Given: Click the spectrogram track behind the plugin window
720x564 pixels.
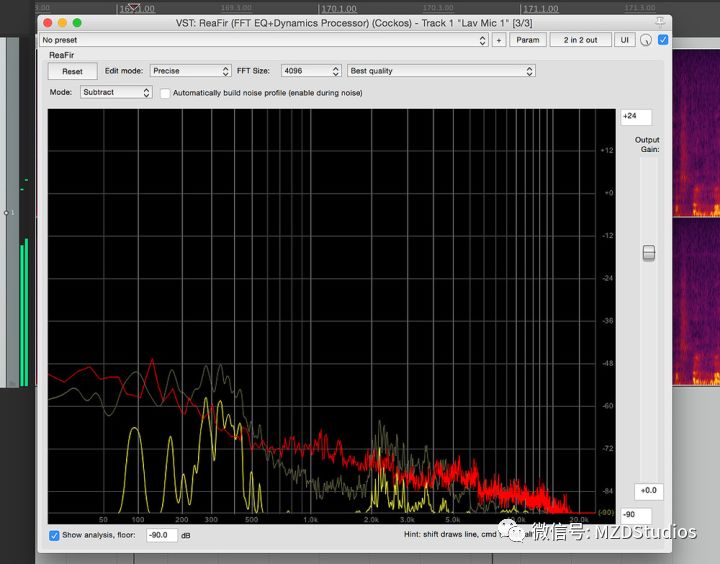Looking at the screenshot, I should coord(696,216).
